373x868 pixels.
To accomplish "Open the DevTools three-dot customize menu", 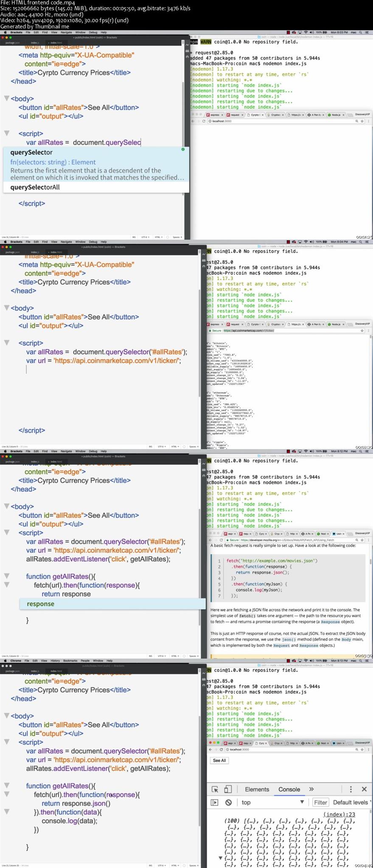I will coord(351,789).
